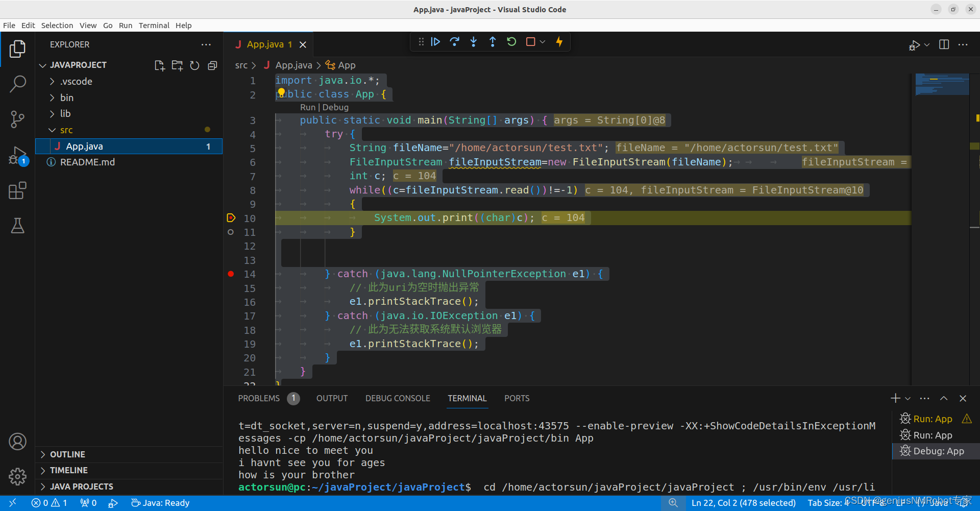This screenshot has height=511, width=980.
Task: Open the Terminal menu
Action: pos(154,26)
